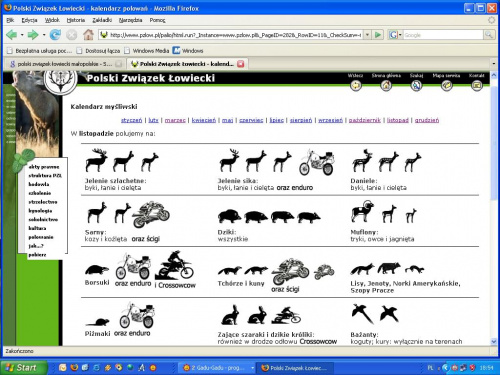Image resolution: width=500 pixels, height=375 pixels.
Task: Click the green Go button beside address bar
Action: (378, 35)
